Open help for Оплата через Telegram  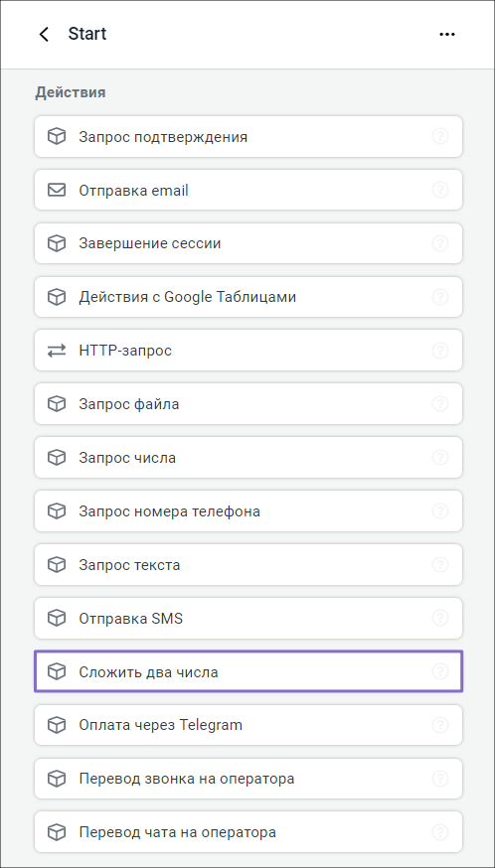point(440,725)
